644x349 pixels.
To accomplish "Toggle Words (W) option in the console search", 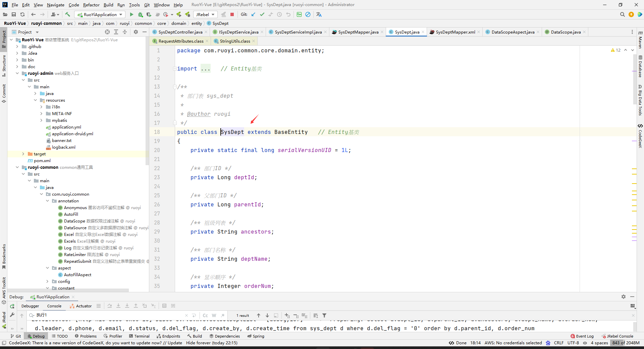I will click(x=214, y=315).
